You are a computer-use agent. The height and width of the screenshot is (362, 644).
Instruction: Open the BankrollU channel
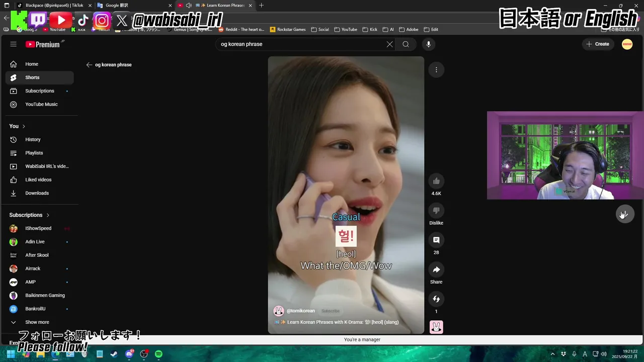coord(39,309)
